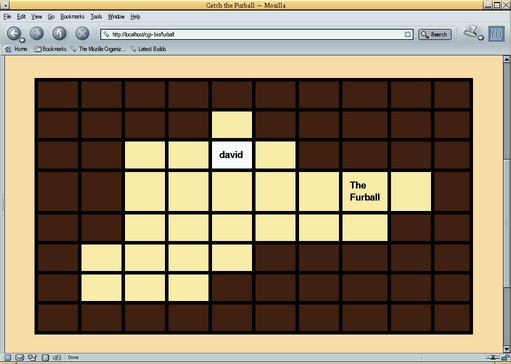Open the Bookmarks menu
The width and height of the screenshot is (511, 364).
click(72, 17)
